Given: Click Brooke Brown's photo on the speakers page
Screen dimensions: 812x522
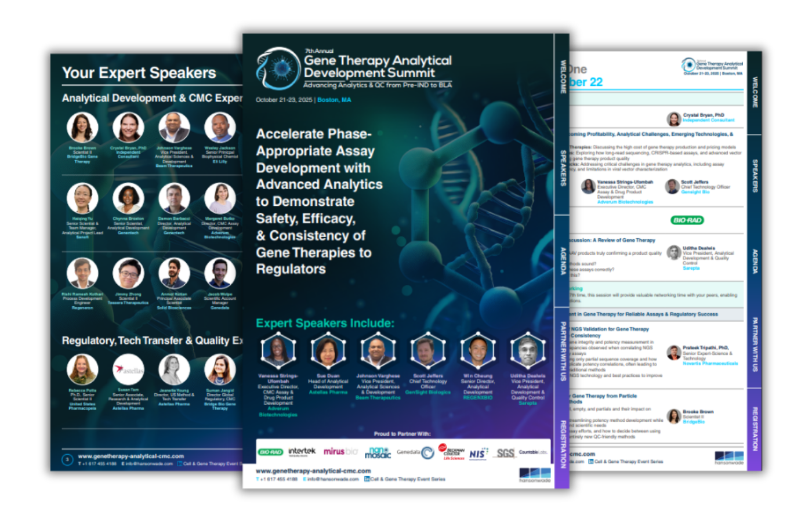Looking at the screenshot, I should tap(82, 127).
